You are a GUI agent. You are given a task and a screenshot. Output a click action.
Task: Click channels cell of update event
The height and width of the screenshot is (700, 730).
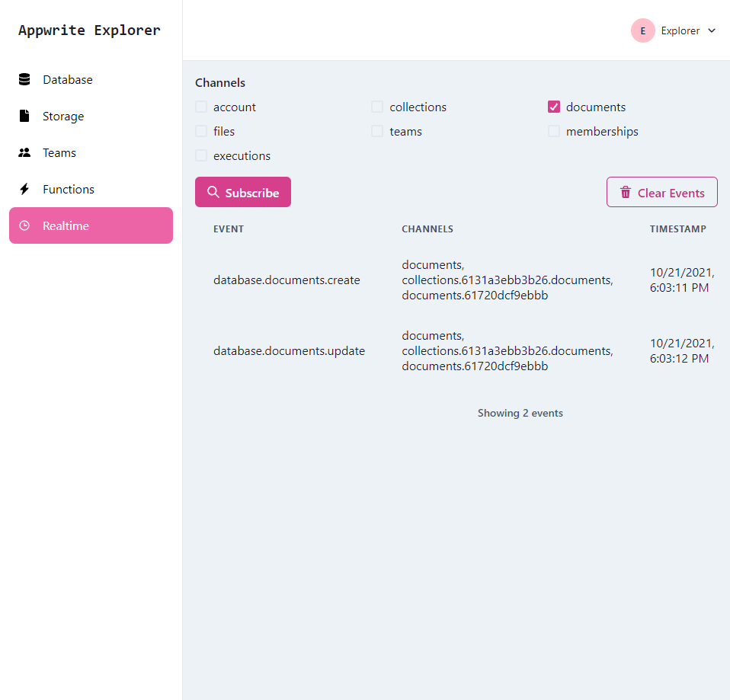click(x=507, y=351)
